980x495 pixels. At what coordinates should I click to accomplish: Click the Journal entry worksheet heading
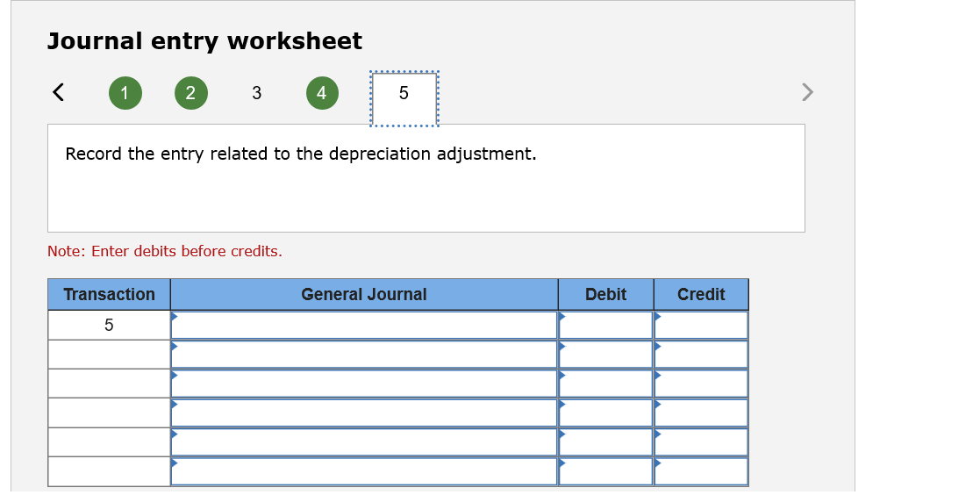pos(204,41)
